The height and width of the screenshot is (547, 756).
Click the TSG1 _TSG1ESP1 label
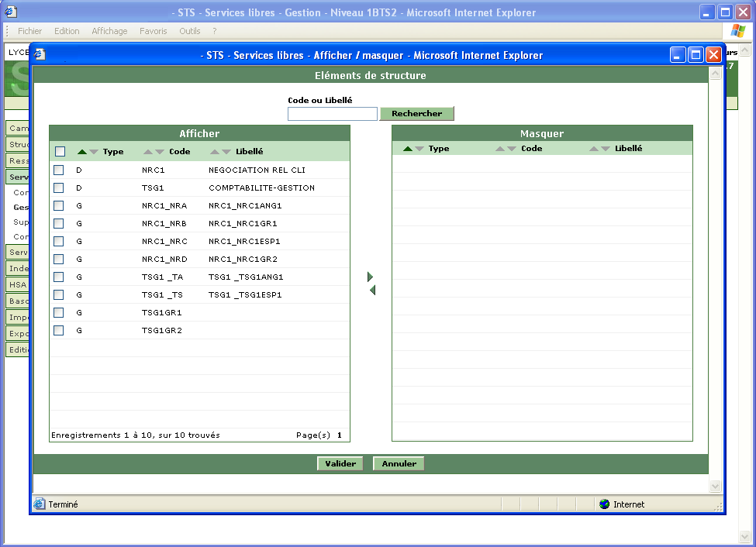click(245, 294)
